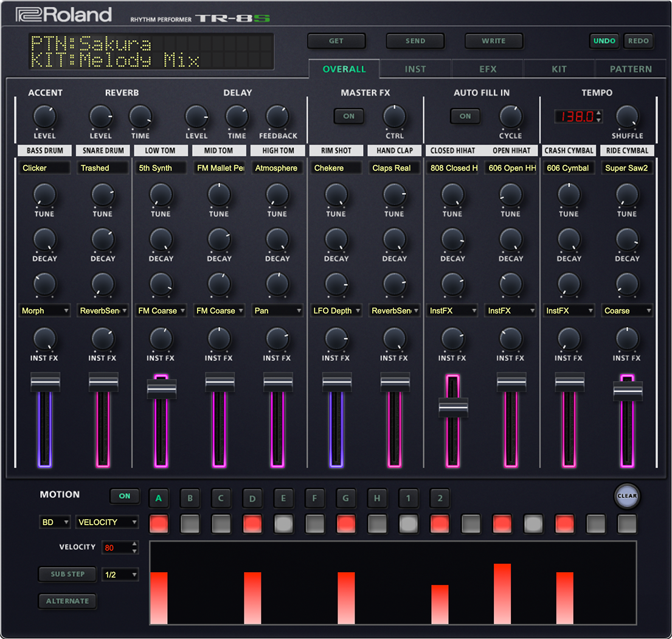Turn the ACCENT LEVEL knob

pyautogui.click(x=44, y=115)
